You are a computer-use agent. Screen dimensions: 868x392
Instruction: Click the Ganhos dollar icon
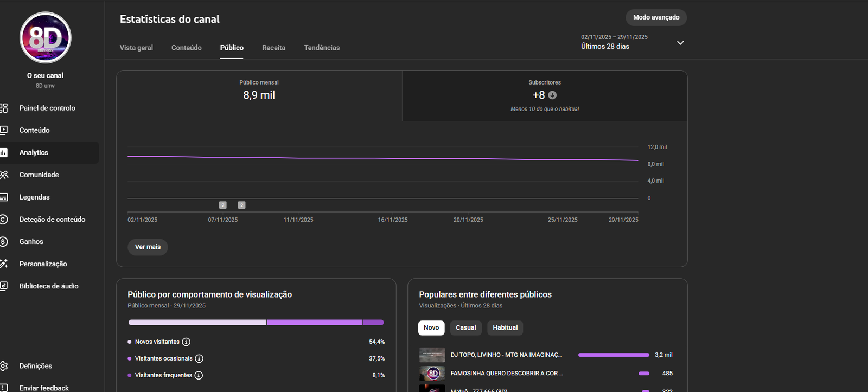(4, 242)
